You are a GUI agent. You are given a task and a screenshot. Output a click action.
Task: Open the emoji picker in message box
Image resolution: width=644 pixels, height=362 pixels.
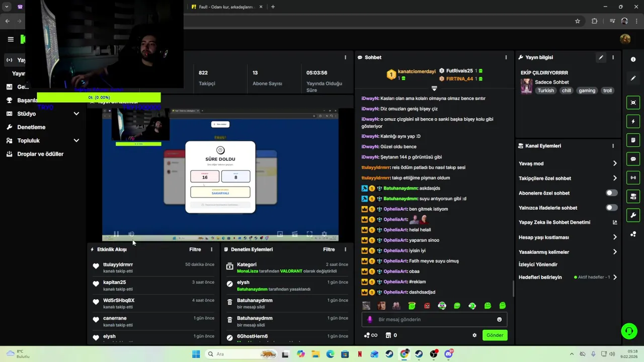click(499, 319)
